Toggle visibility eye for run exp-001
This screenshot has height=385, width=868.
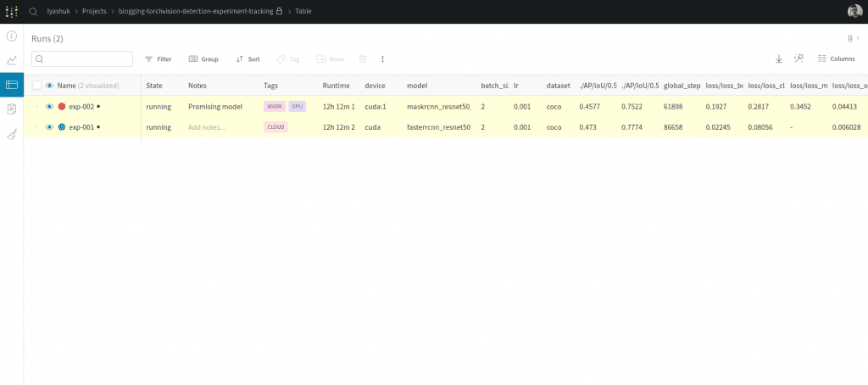pos(49,127)
